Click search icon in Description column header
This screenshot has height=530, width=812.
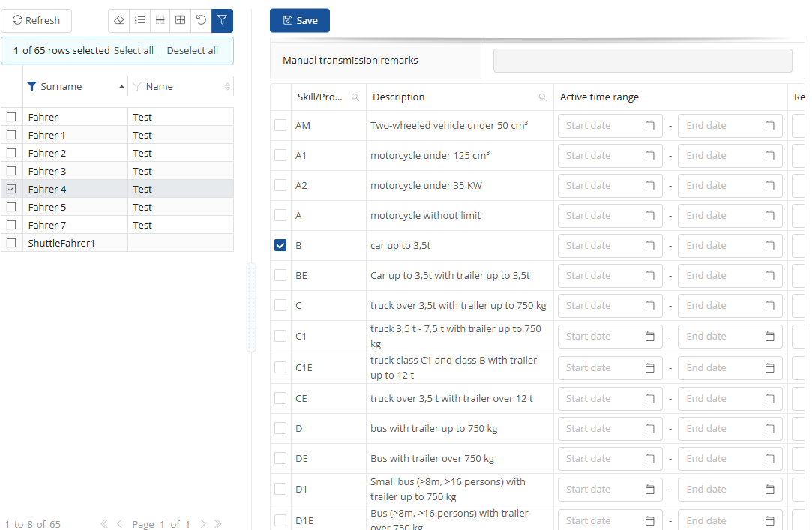tap(542, 97)
